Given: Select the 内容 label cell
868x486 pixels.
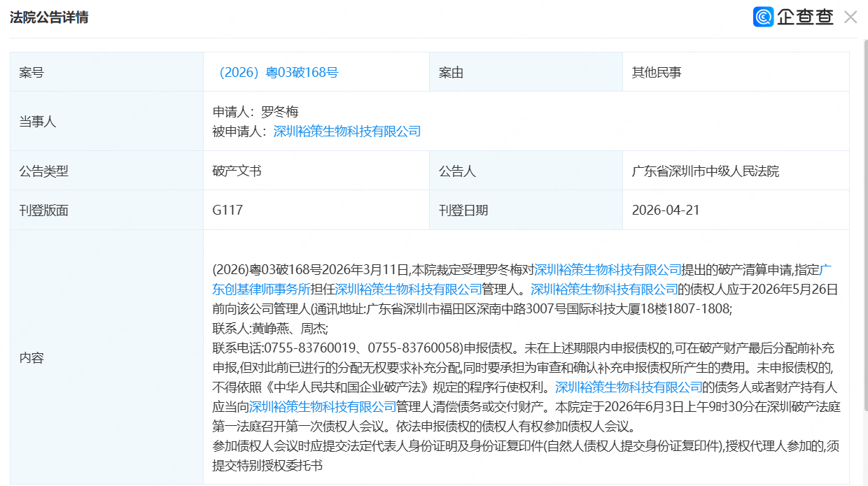Looking at the screenshot, I should (x=106, y=357).
